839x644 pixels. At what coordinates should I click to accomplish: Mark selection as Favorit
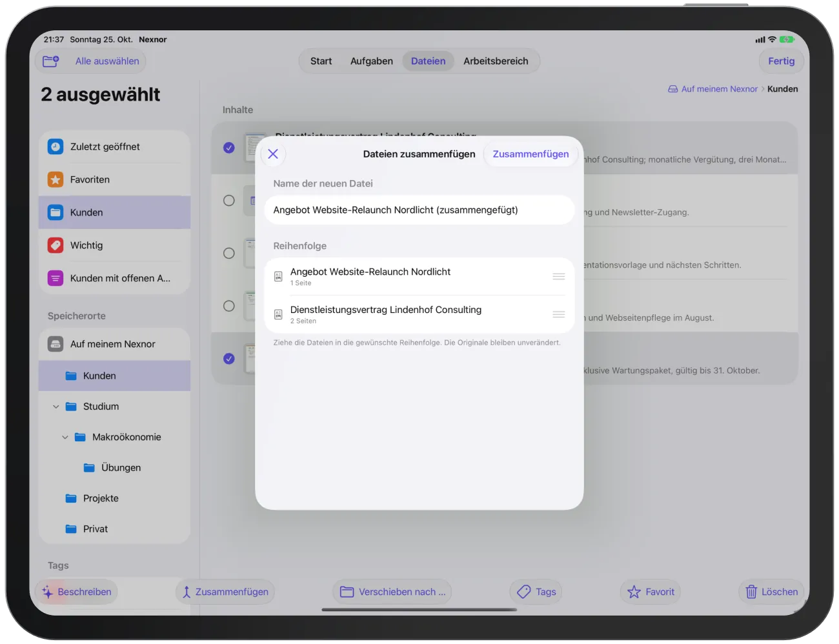pyautogui.click(x=651, y=592)
